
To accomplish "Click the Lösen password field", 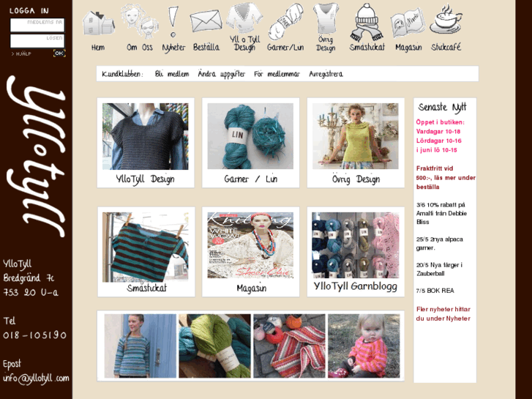I will pyautogui.click(x=37, y=41).
